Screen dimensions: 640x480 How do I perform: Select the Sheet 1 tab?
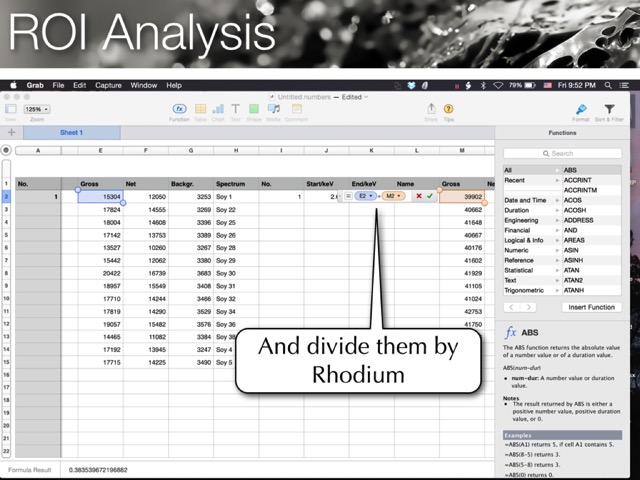71,132
